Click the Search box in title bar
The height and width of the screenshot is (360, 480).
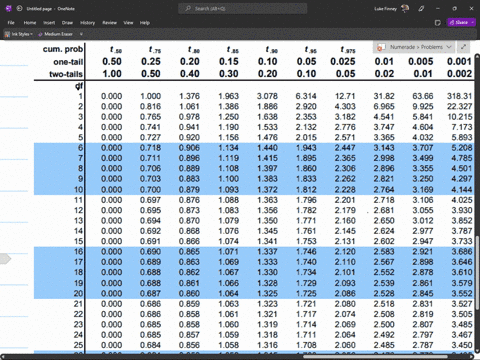(x=243, y=9)
